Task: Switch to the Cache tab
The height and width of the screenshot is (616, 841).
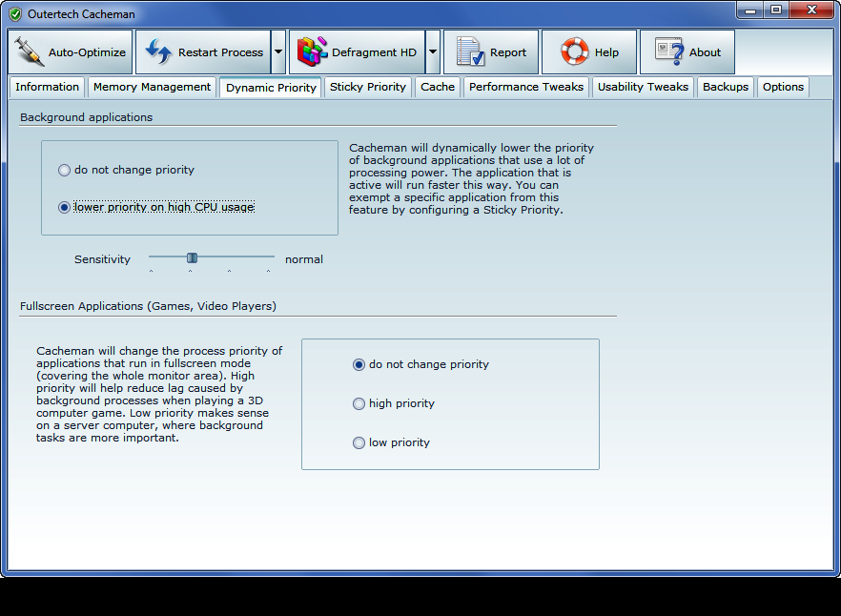Action: tap(438, 87)
